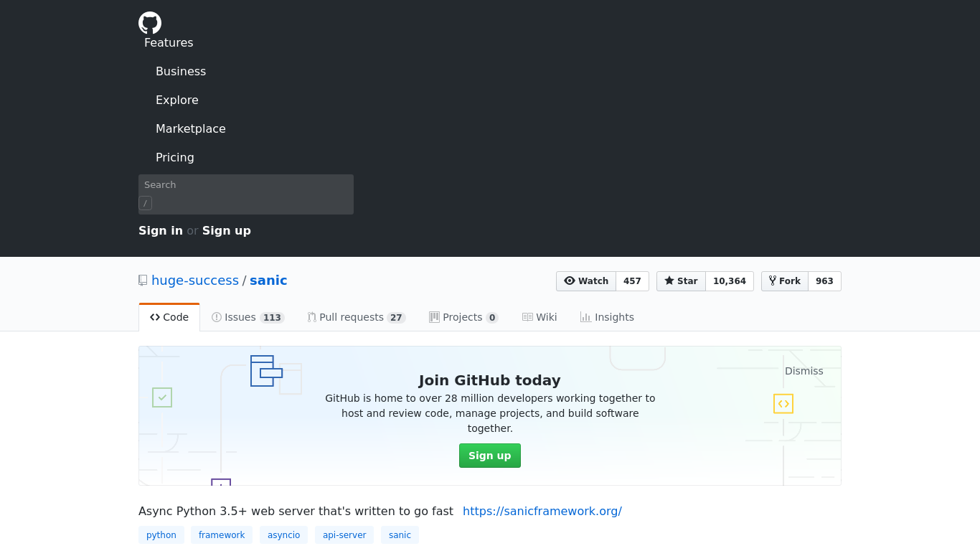The width and height of the screenshot is (980, 551).
Task: Click the Search input field
Action: 245,194
